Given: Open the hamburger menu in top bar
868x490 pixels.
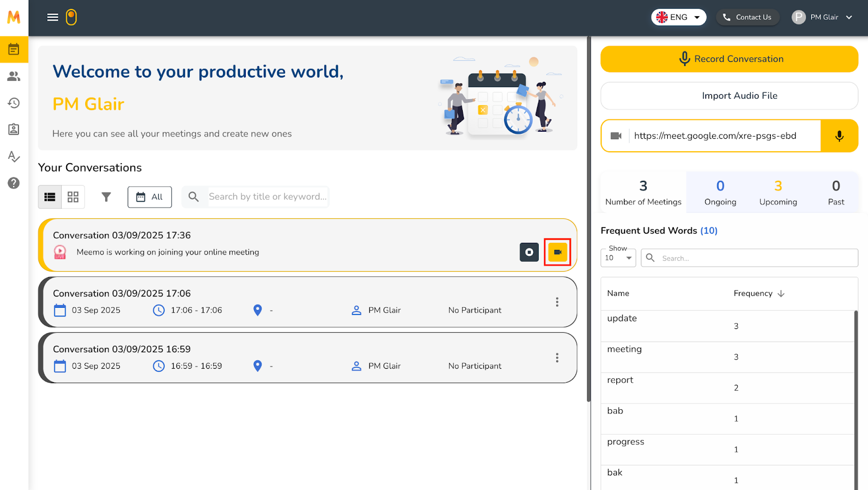Looking at the screenshot, I should click(x=53, y=17).
